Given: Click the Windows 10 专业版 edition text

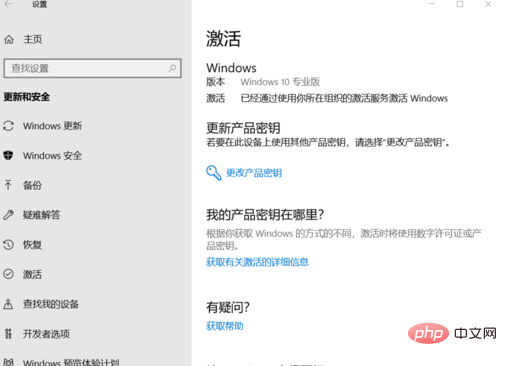Looking at the screenshot, I should click(280, 82).
